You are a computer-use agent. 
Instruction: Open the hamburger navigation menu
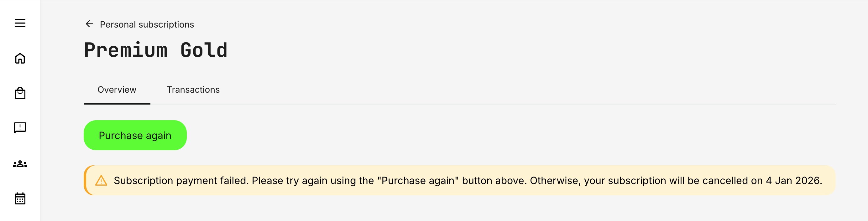pyautogui.click(x=20, y=23)
